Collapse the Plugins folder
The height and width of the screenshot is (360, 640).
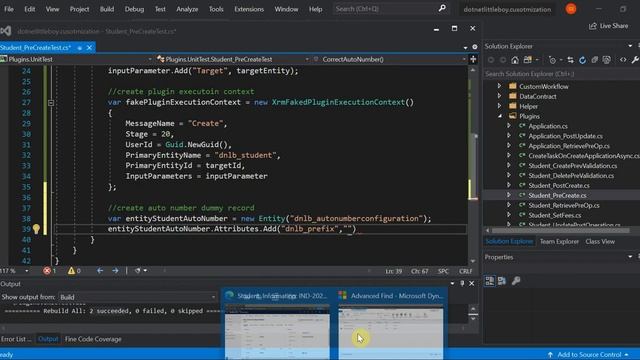pyautogui.click(x=500, y=116)
